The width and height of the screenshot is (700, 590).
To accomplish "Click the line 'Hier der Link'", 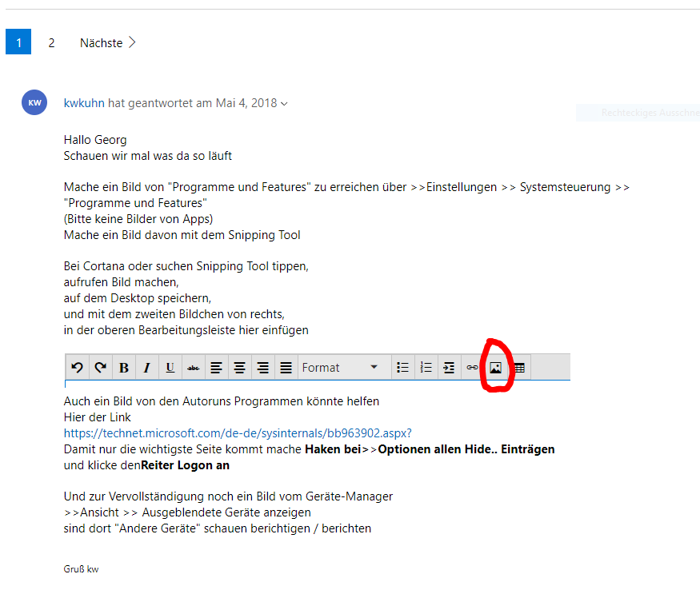I will click(98, 417).
